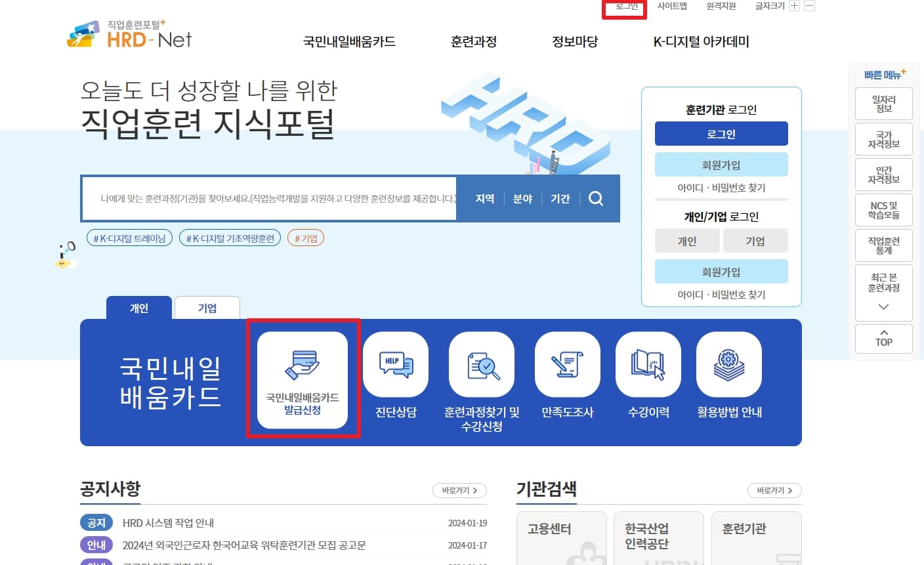Click the 바로가기 link next to 공지사항

coord(459,490)
